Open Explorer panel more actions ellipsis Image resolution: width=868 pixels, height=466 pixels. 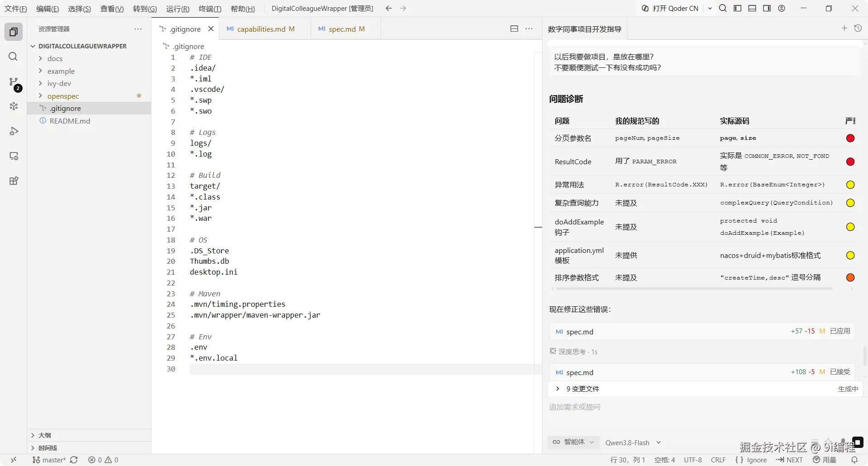[x=138, y=29]
